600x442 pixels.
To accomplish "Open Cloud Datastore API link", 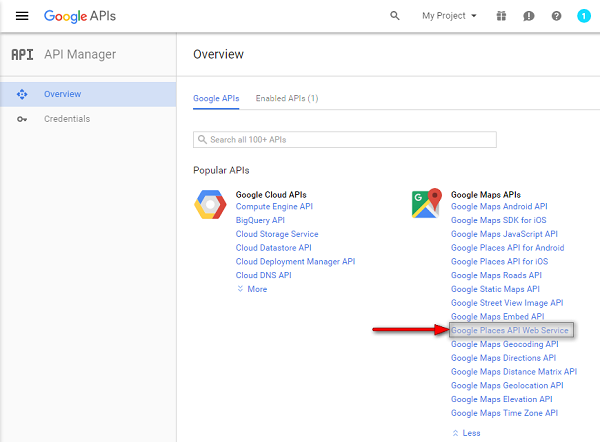I will click(274, 248).
